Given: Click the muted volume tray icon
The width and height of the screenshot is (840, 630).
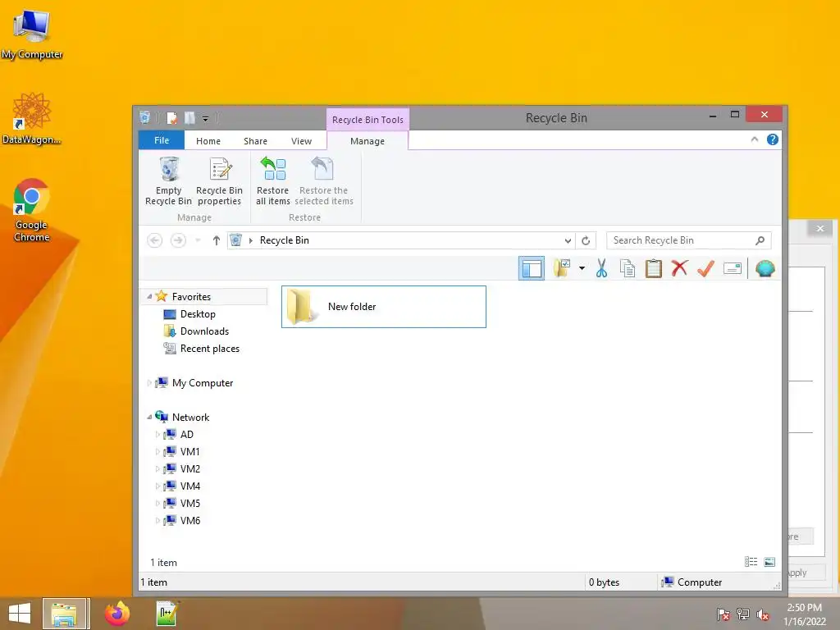Looking at the screenshot, I should pos(763,614).
